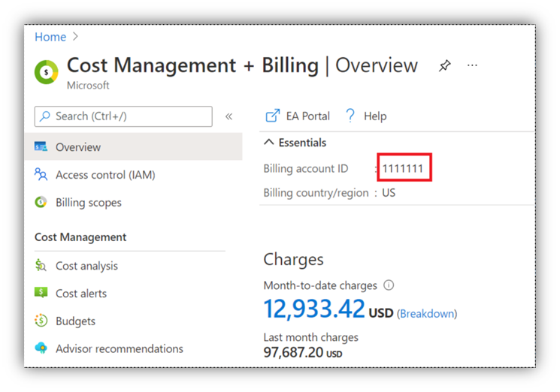Click the Cost Management + Billing logo icon
Image resolution: width=560 pixels, height=392 pixels.
click(47, 71)
